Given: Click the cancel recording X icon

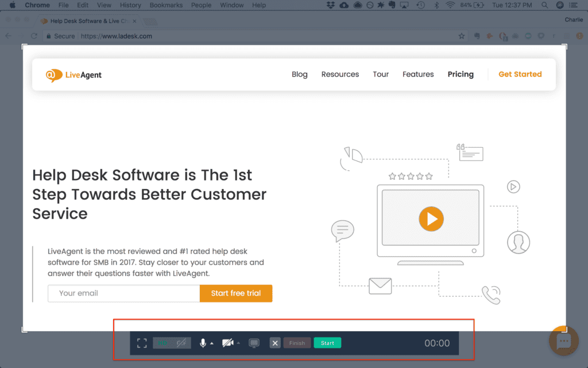Looking at the screenshot, I should [x=275, y=343].
